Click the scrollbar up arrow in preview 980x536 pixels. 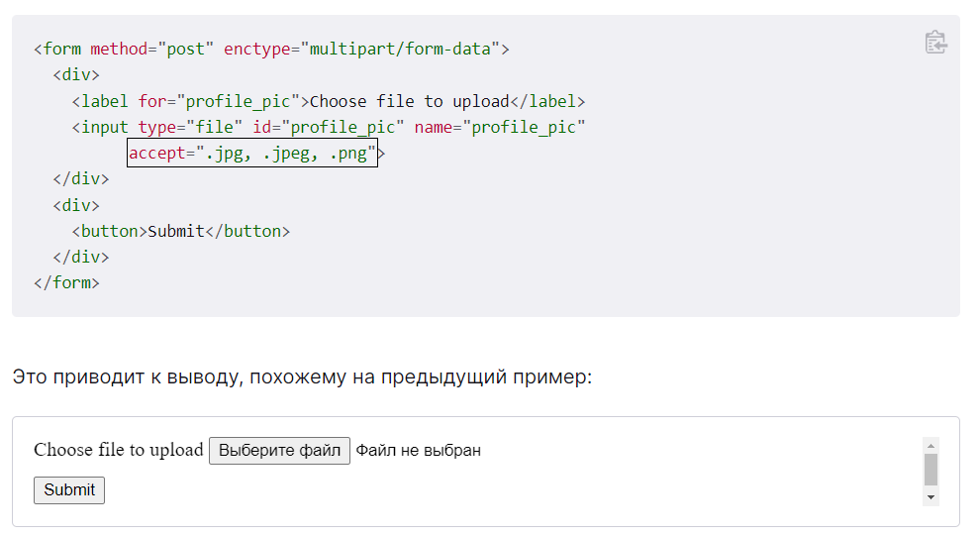(x=931, y=445)
